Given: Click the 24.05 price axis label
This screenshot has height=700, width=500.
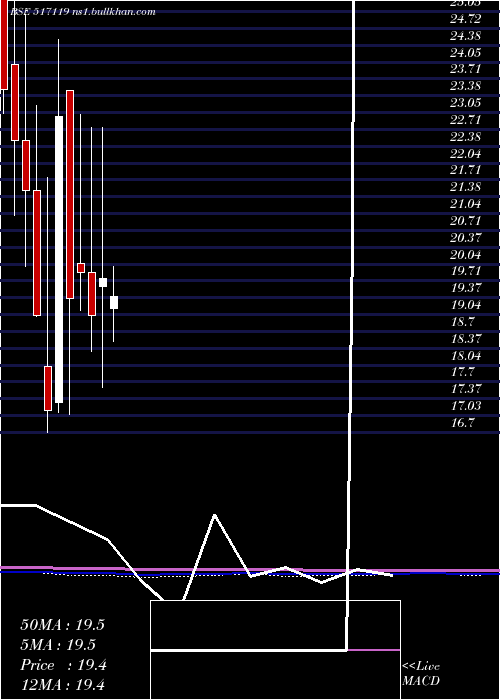Looking at the screenshot, I should [x=466, y=53].
